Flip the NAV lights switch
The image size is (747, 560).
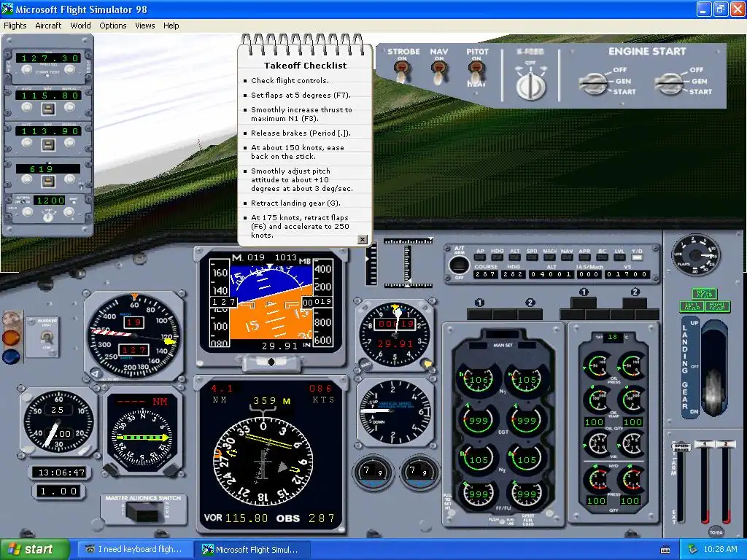point(438,73)
